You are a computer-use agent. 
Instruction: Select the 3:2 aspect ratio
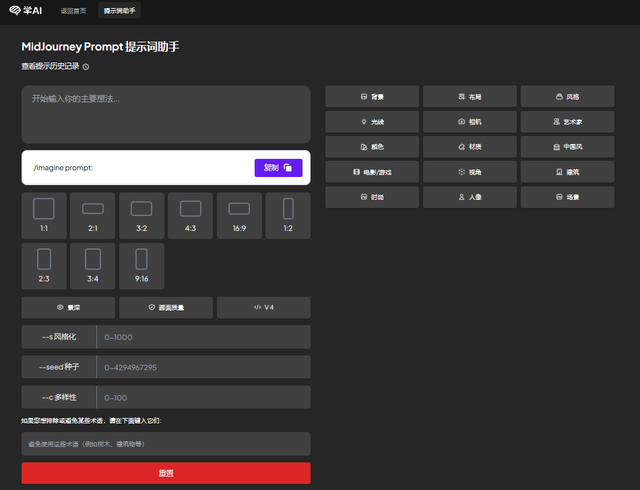click(x=142, y=216)
